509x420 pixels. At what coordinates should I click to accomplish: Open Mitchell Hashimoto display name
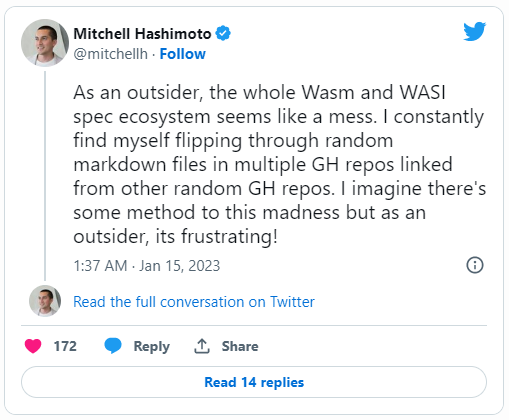142,34
